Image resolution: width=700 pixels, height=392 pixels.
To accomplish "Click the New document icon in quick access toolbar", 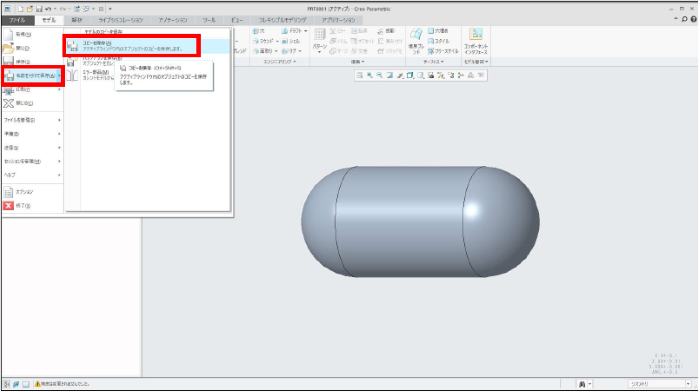I will pos(21,9).
